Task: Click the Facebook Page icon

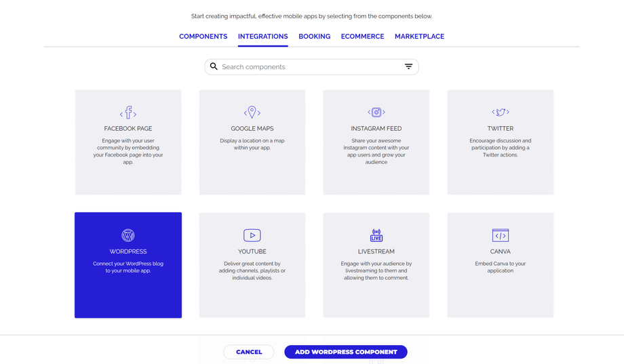Action: (x=128, y=113)
